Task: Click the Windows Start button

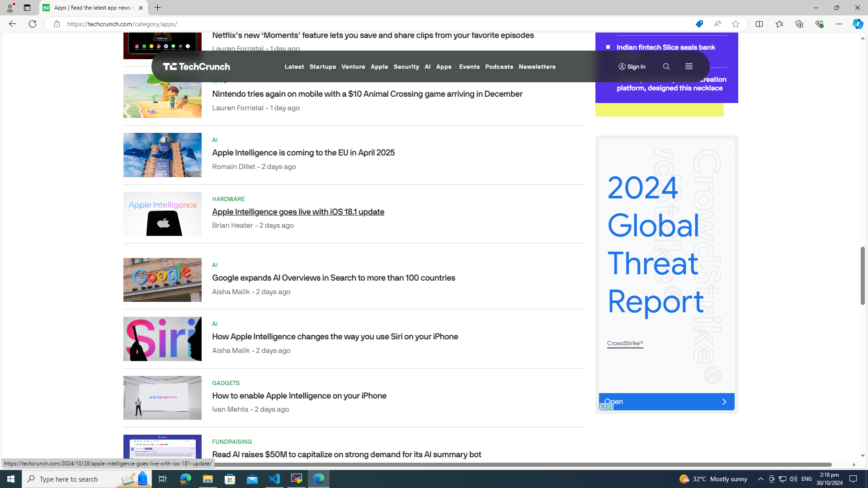Action: [11, 479]
